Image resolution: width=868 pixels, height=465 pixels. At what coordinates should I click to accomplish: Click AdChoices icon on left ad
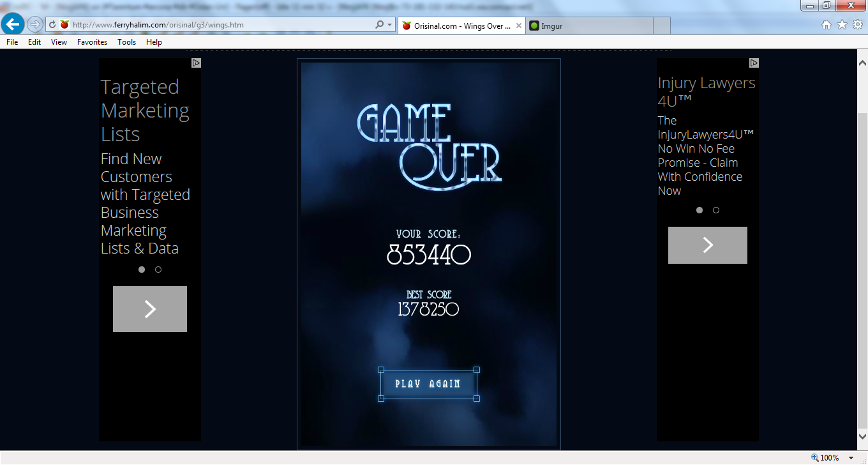[x=196, y=63]
